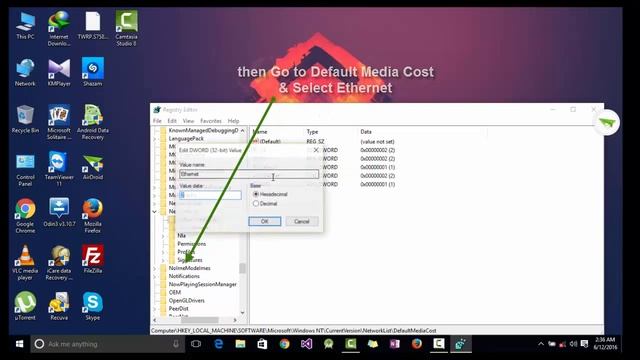Viewport: 640px width, 360px height.
Task: Launch Odin3 v3.10.7 shortcut
Action: click(x=59, y=213)
